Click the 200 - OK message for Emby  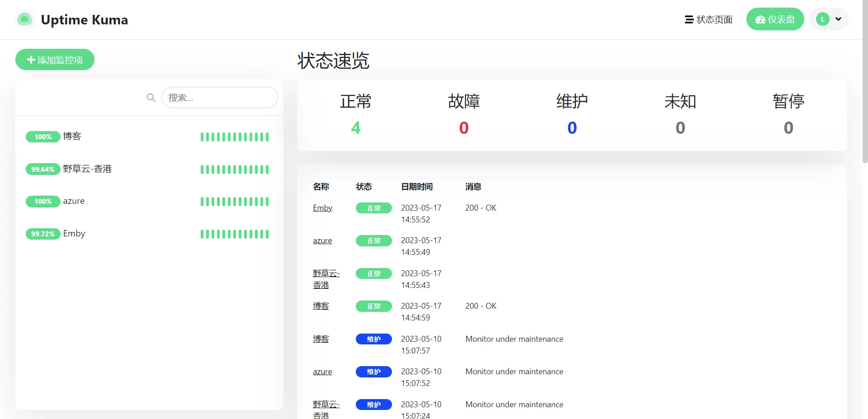481,208
